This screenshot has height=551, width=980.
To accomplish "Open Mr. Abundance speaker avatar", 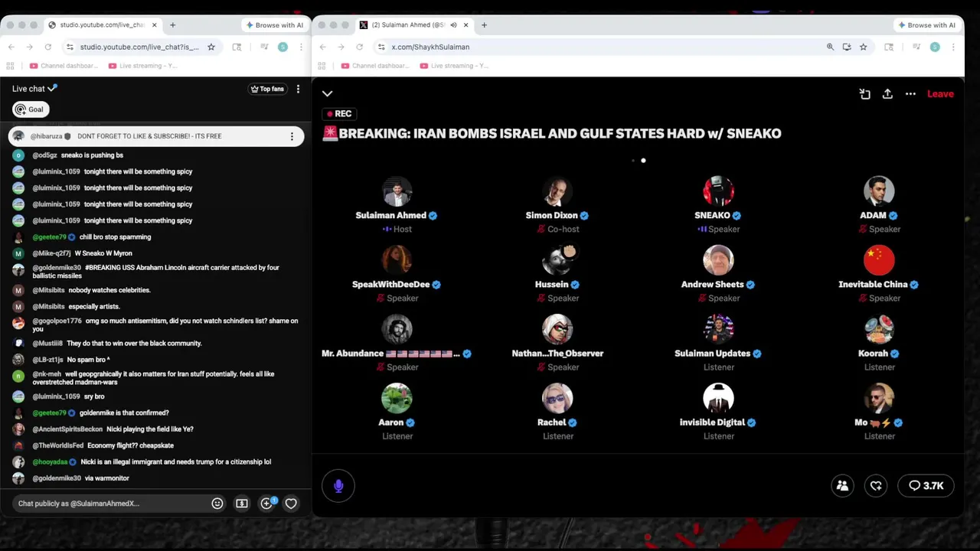I will (x=397, y=329).
